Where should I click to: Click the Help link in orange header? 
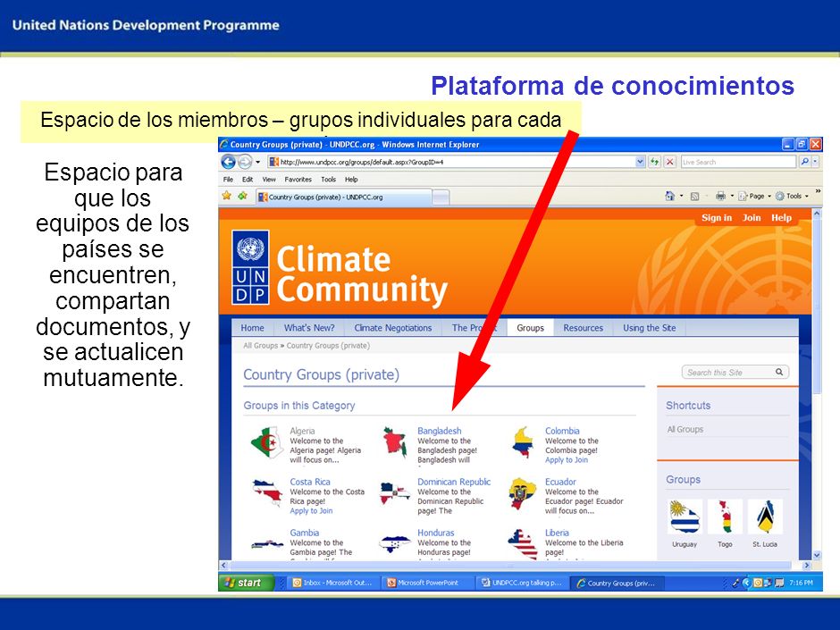pyautogui.click(x=781, y=217)
